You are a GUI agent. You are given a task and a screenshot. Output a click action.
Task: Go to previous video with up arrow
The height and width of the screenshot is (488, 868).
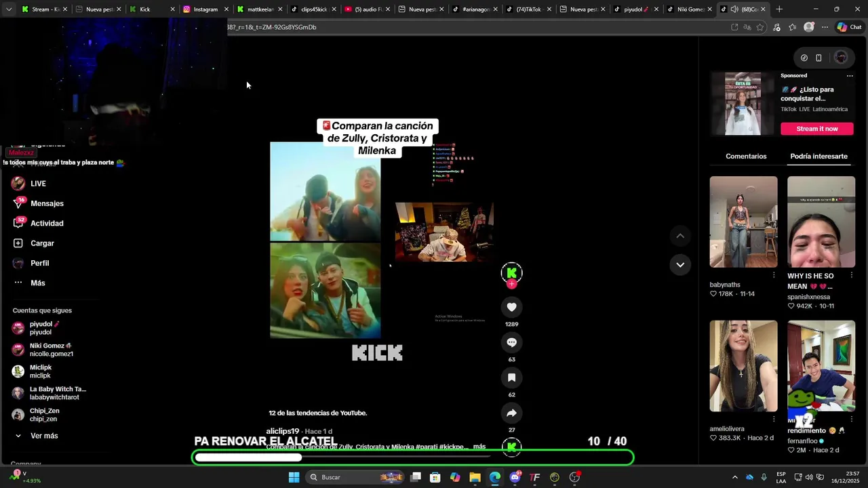[680, 236]
